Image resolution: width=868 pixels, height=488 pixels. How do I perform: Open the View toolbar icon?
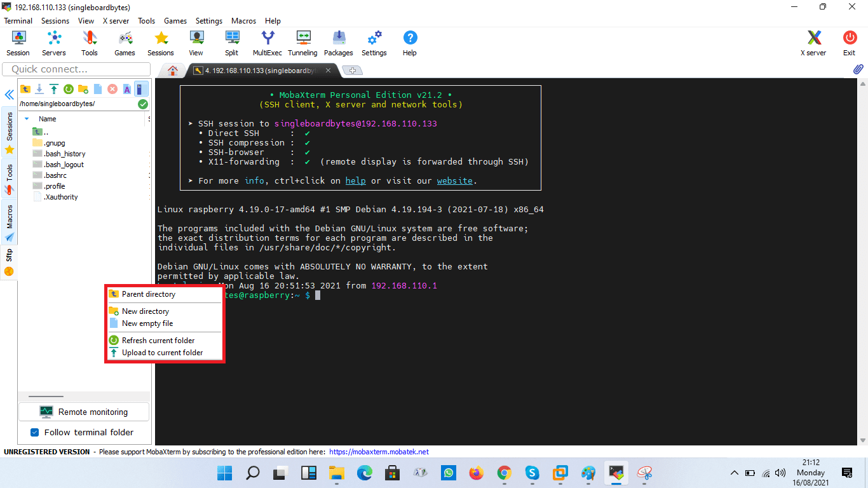coord(196,43)
